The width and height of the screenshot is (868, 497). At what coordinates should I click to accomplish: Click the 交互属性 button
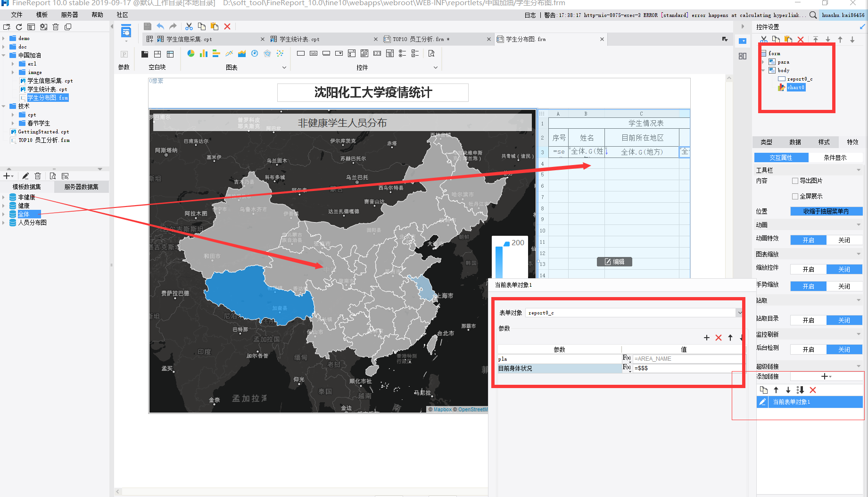[781, 157]
